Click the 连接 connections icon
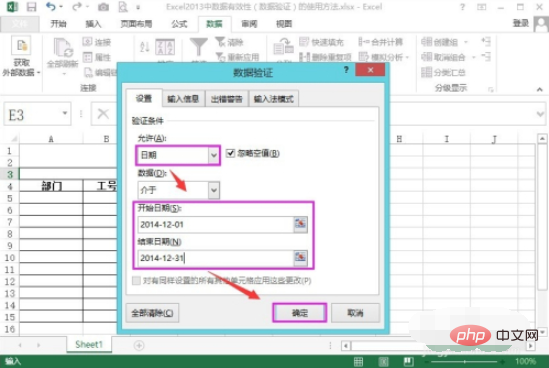Image resolution: width=549 pixels, height=368 pixels. click(x=88, y=42)
